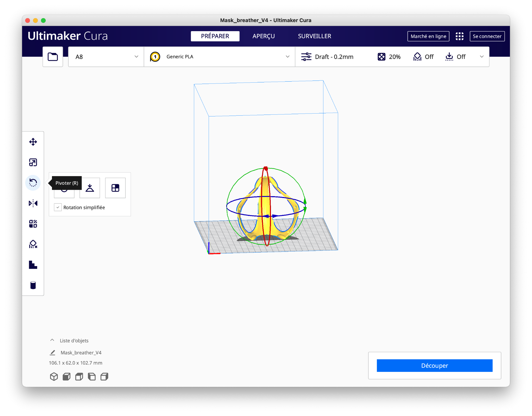Click the Mirror tool icon
The height and width of the screenshot is (416, 532).
(33, 203)
